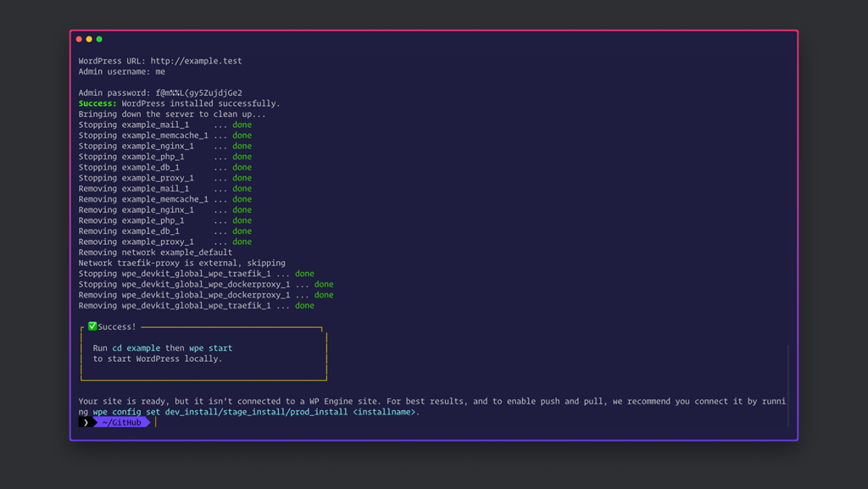Click the 'wpe start' command text
868x489 pixels.
coord(210,348)
